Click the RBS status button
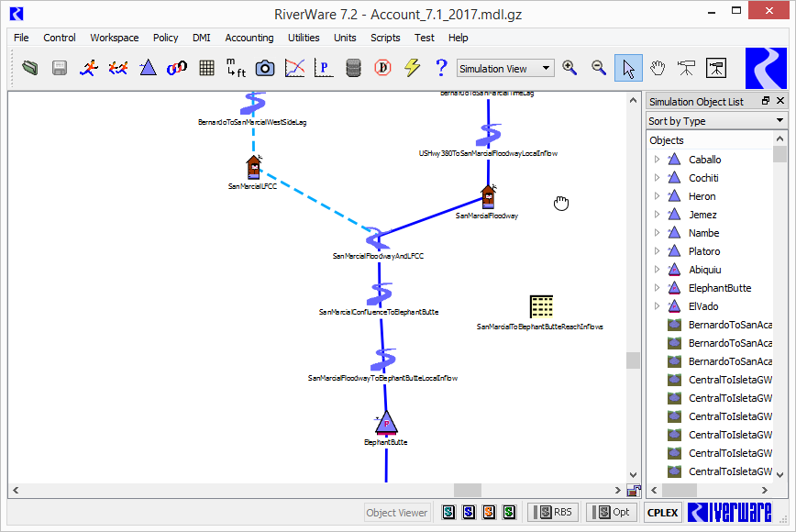796x532 pixels. pyautogui.click(x=553, y=512)
